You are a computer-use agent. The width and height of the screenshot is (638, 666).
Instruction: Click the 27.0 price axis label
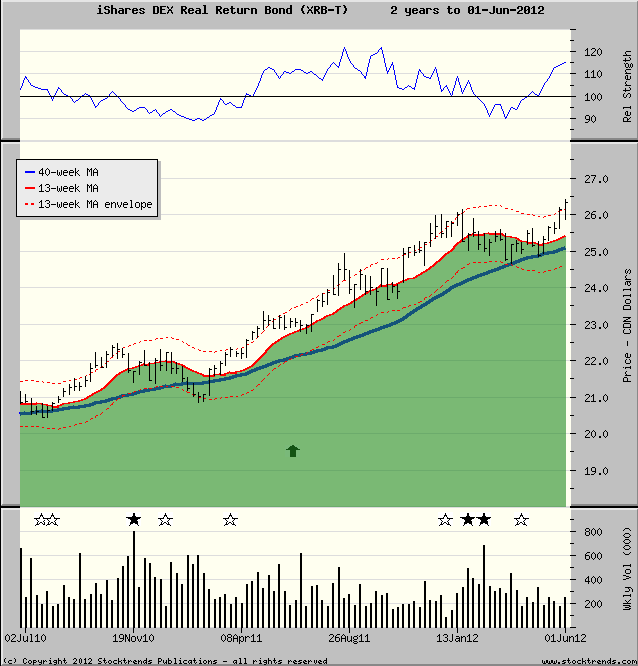coord(596,179)
